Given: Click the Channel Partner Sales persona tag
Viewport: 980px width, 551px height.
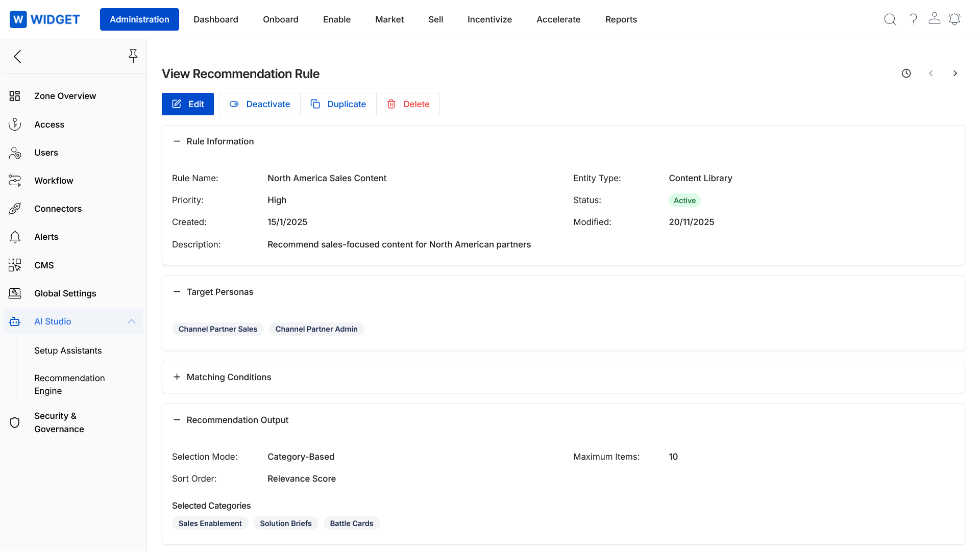Looking at the screenshot, I should [218, 329].
